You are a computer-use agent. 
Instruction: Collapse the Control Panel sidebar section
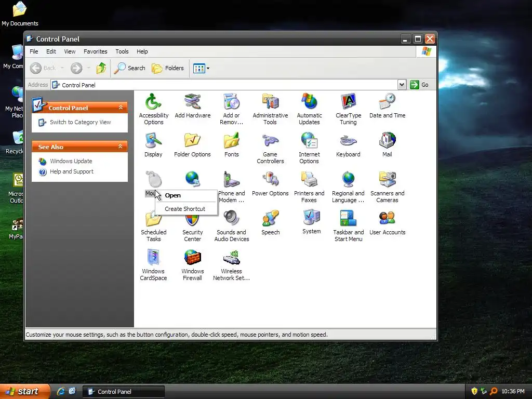121,108
